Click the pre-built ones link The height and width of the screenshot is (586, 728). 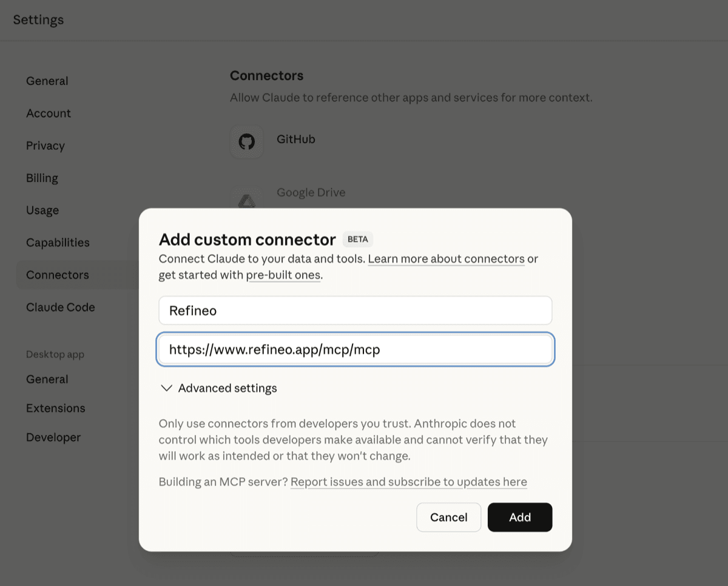(283, 275)
